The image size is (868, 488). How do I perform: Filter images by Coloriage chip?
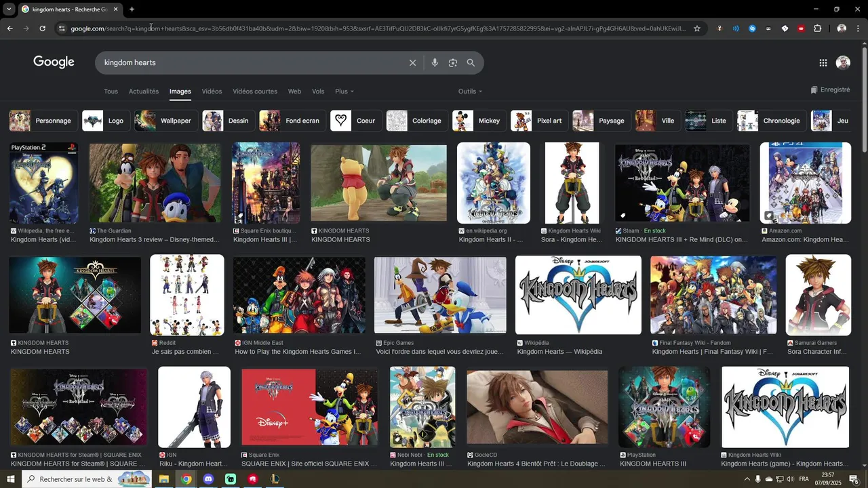(x=416, y=121)
